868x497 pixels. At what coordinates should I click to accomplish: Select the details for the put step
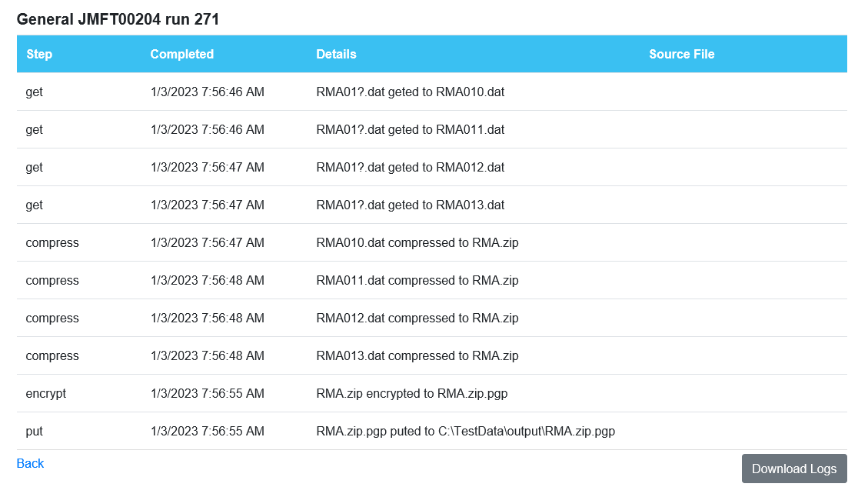click(466, 431)
